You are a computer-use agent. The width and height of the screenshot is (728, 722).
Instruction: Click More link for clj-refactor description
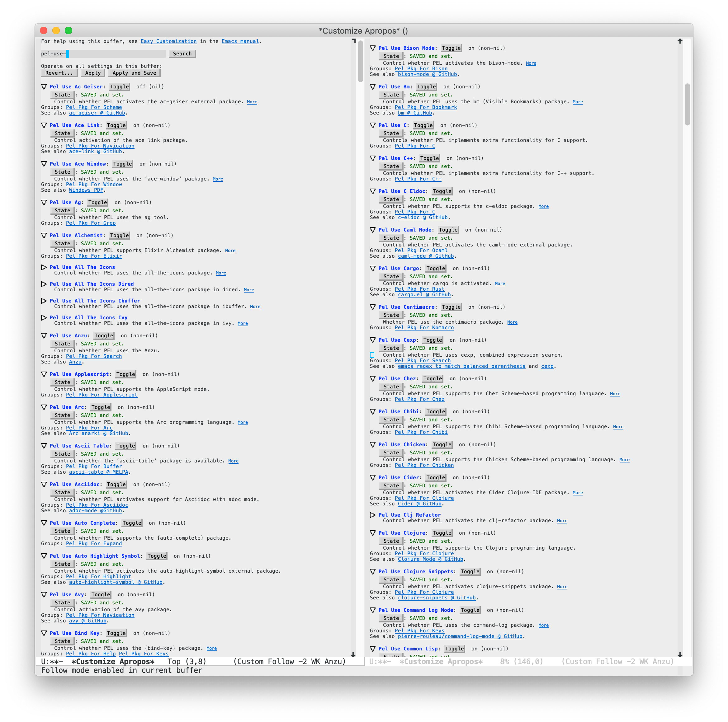tap(562, 521)
